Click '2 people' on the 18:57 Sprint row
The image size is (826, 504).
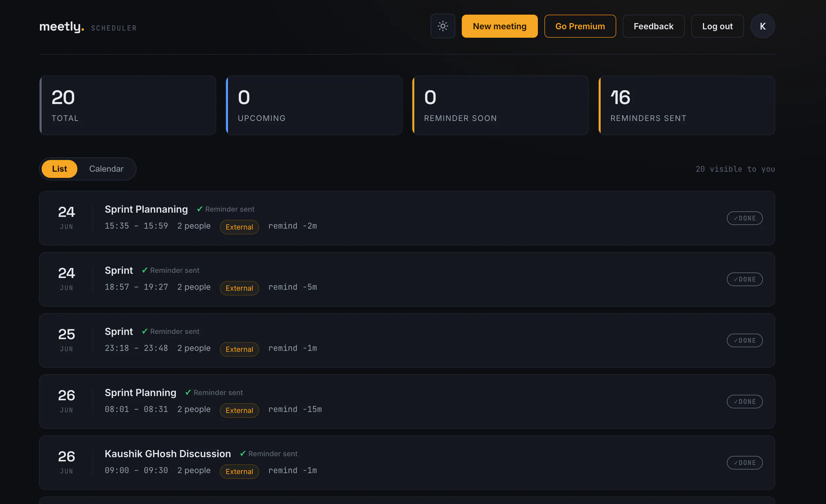click(194, 287)
